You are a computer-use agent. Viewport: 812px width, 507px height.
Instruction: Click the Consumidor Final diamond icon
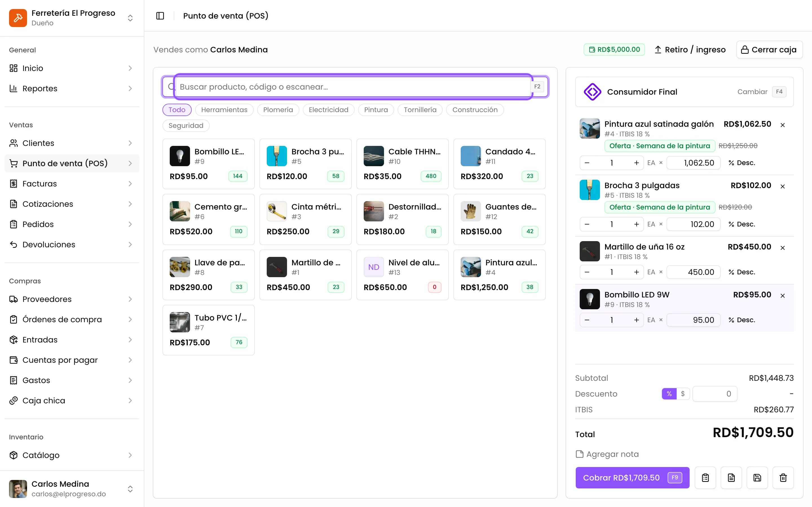592,92
